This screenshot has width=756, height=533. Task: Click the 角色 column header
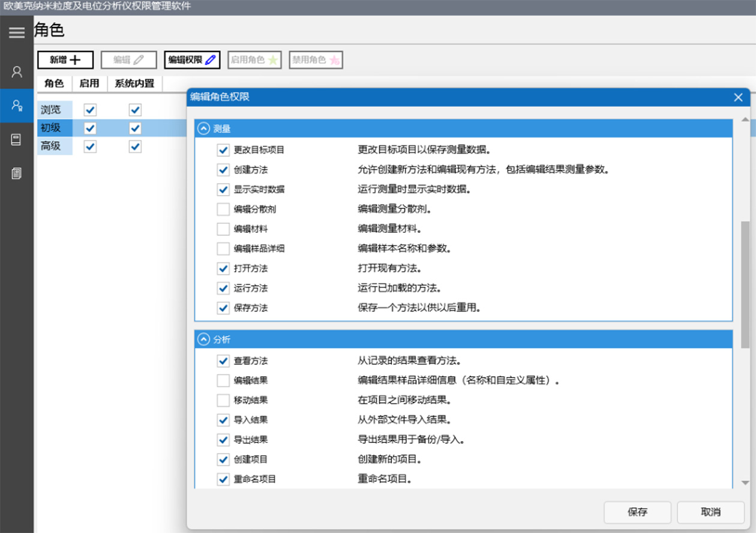point(55,84)
